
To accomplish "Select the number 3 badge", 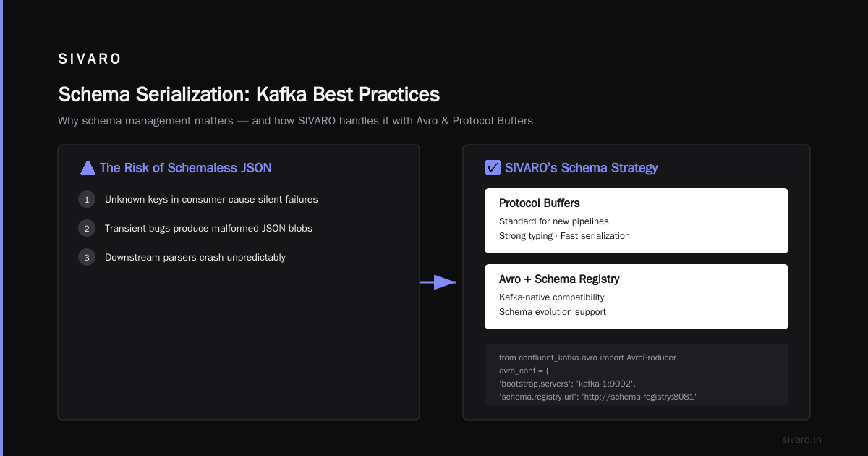I will [87, 257].
